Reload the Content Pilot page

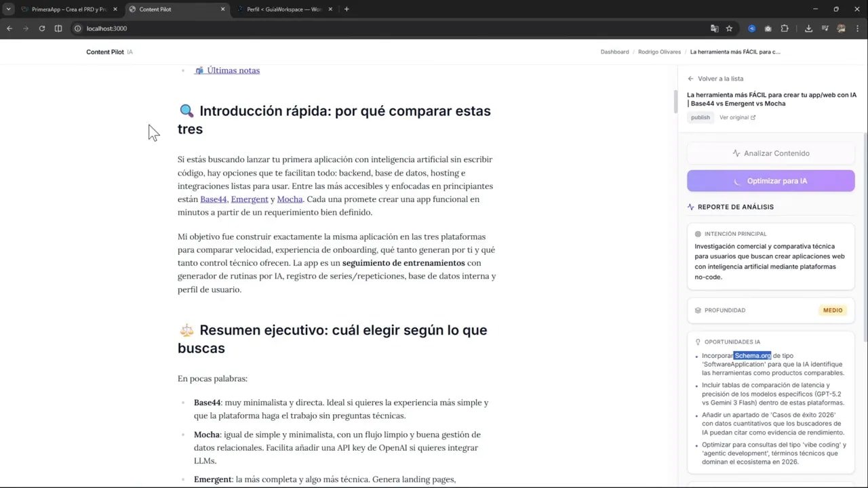(x=41, y=28)
